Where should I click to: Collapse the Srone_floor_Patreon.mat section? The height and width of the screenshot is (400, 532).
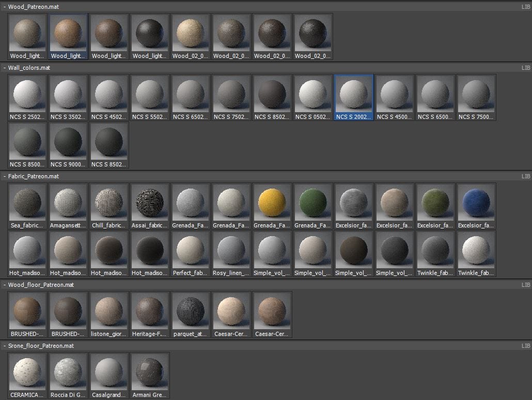tap(5, 346)
